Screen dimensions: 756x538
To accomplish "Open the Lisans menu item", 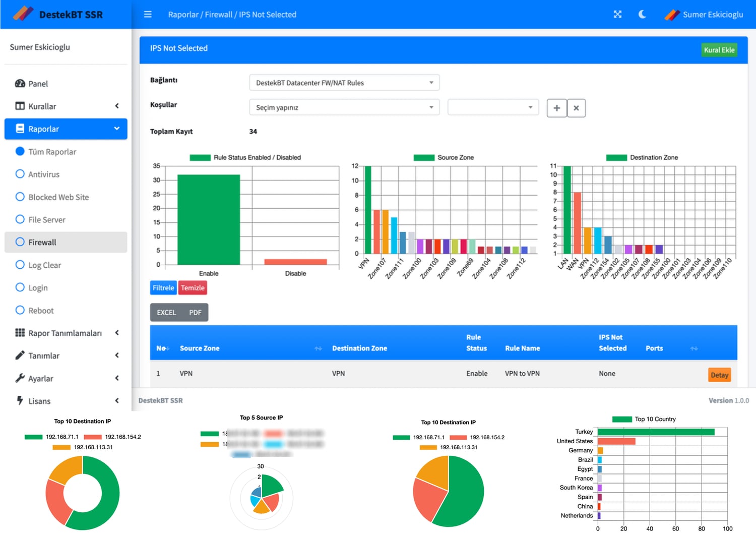I will (x=66, y=401).
